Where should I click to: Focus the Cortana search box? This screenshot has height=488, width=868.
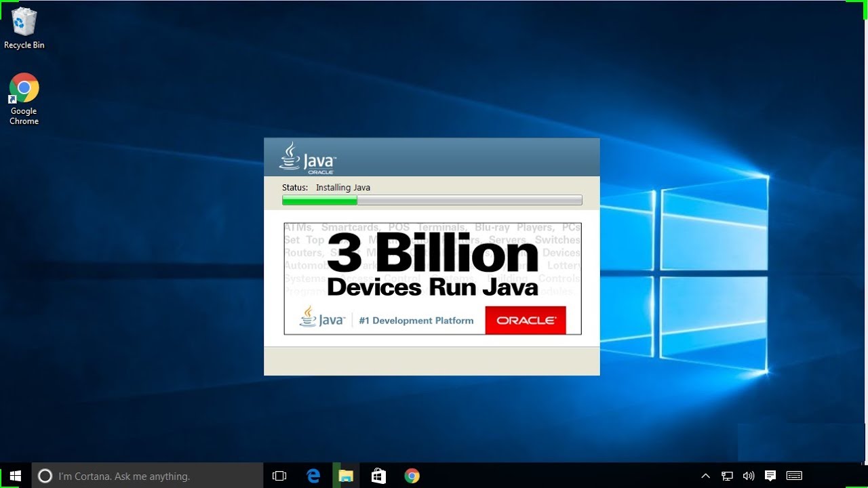tap(147, 476)
